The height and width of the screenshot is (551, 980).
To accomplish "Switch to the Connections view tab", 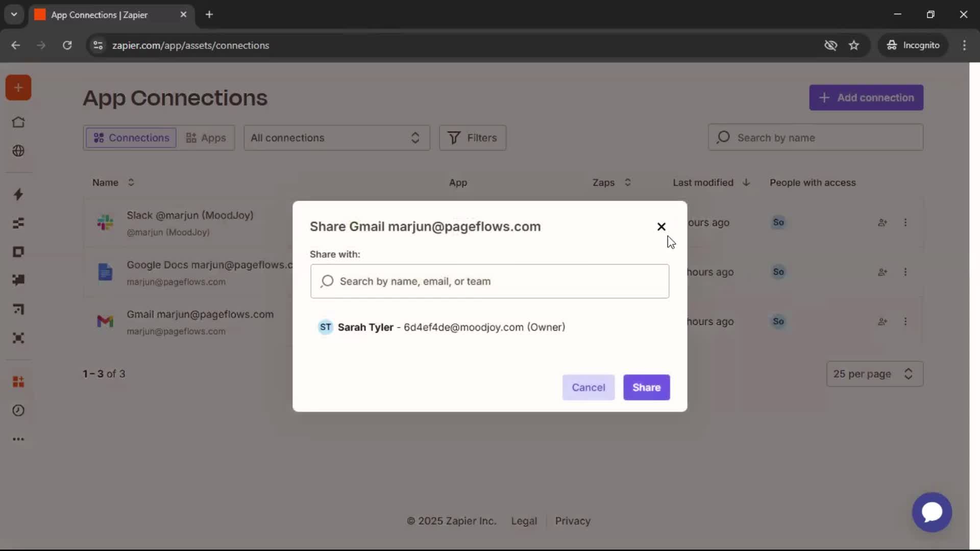I will click(x=131, y=138).
